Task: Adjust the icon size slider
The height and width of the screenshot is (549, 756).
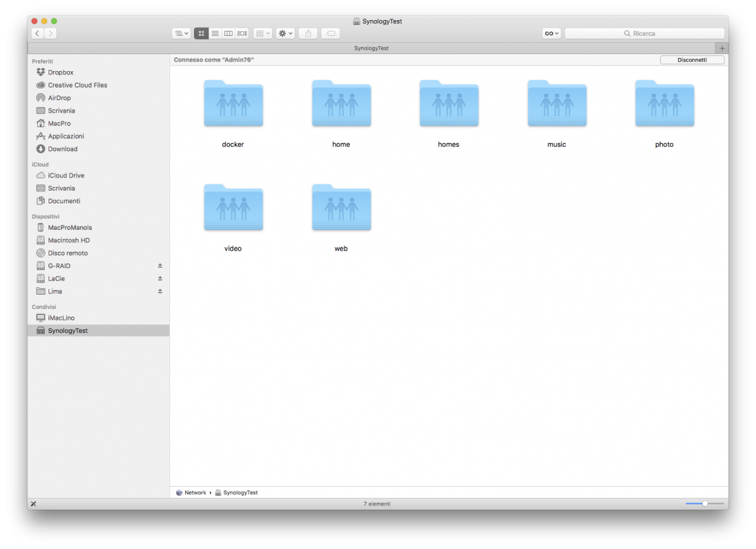Action: pyautogui.click(x=704, y=504)
